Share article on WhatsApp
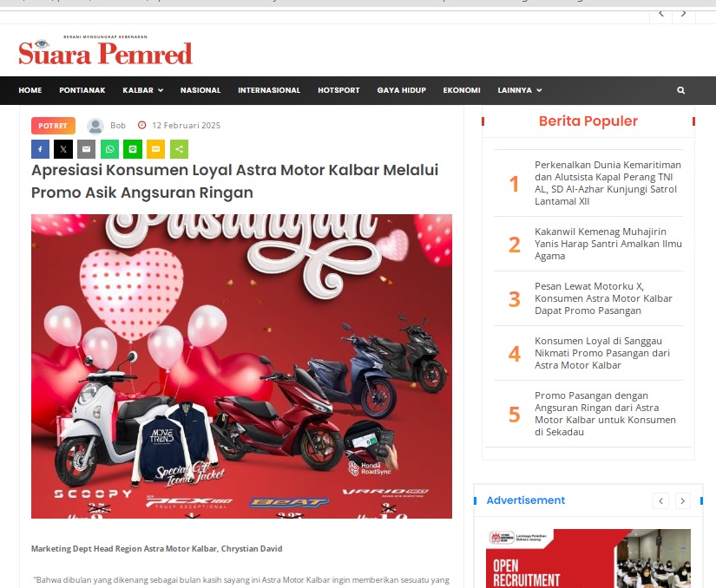 point(109,149)
